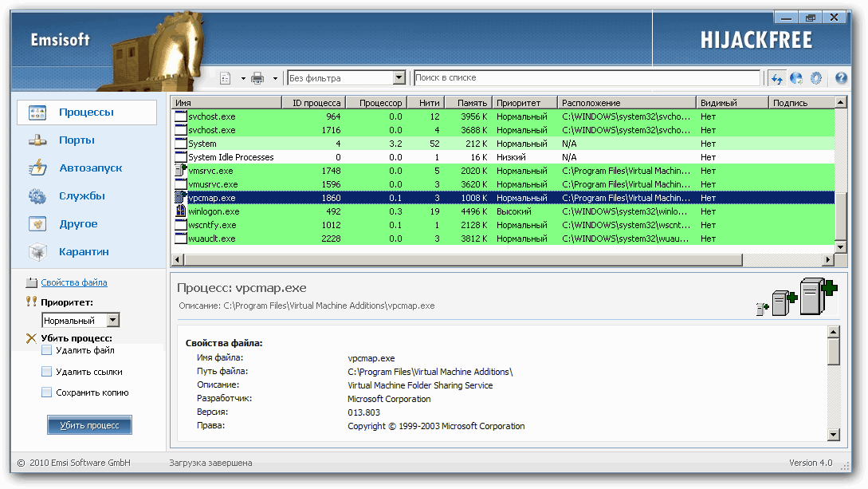Select the System process name
This screenshot has width=868, height=489.
(202, 144)
